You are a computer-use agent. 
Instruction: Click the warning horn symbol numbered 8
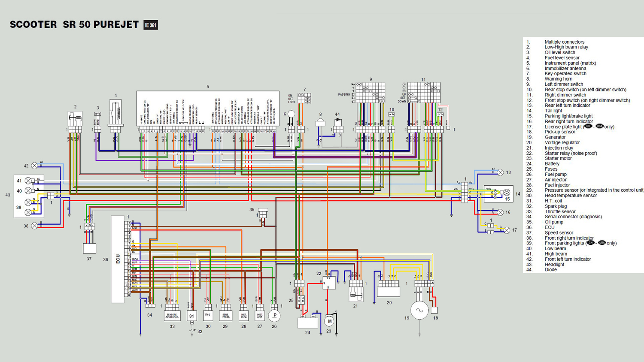coord(320,123)
